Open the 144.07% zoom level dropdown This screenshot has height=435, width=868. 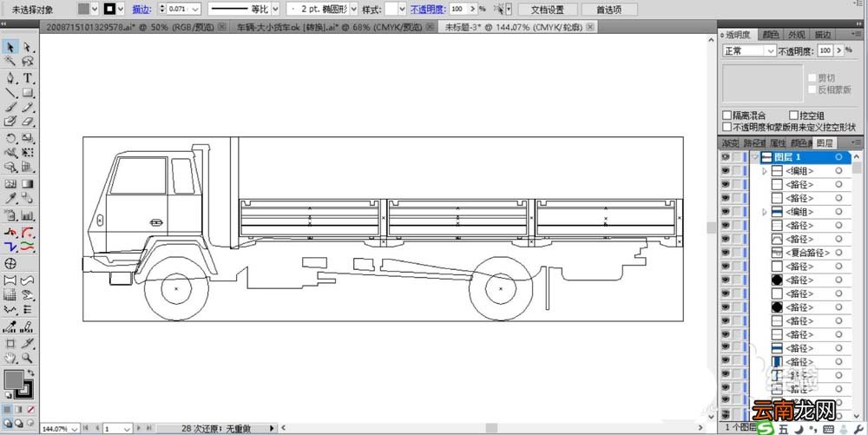click(x=73, y=428)
